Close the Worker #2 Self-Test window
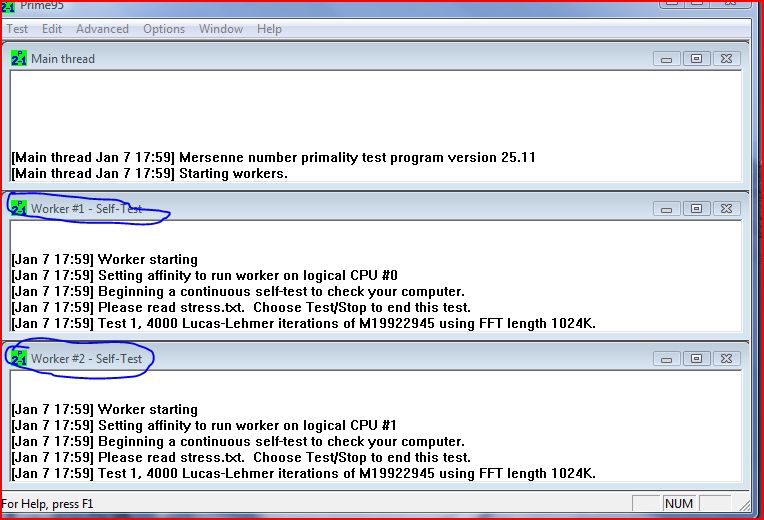This screenshot has height=520, width=764. pyautogui.click(x=726, y=359)
